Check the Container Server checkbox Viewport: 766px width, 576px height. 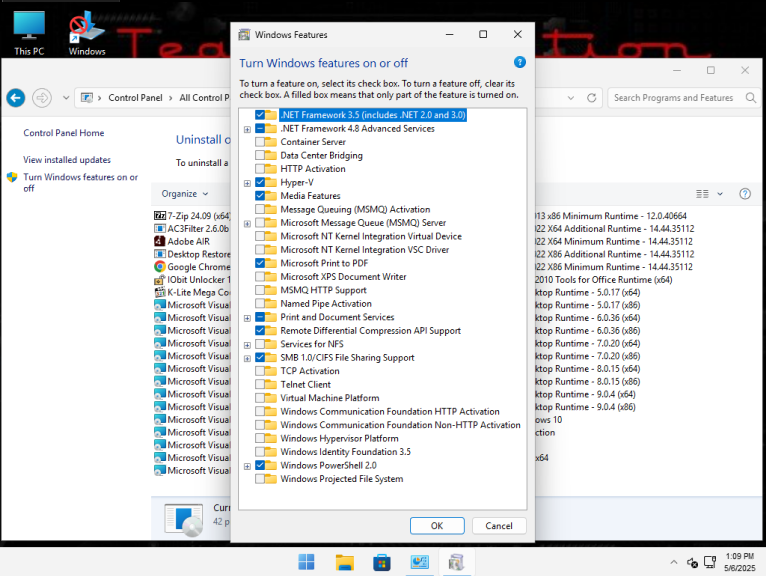click(x=260, y=142)
